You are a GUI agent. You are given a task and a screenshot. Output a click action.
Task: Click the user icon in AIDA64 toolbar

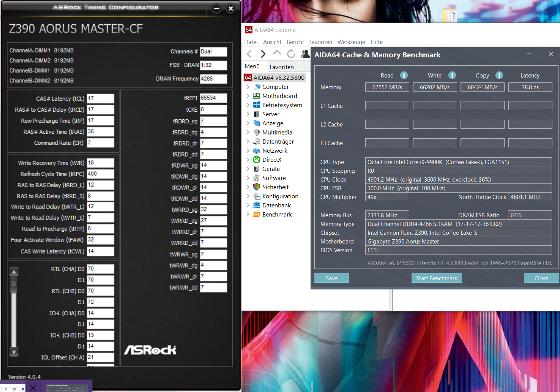coord(305,54)
